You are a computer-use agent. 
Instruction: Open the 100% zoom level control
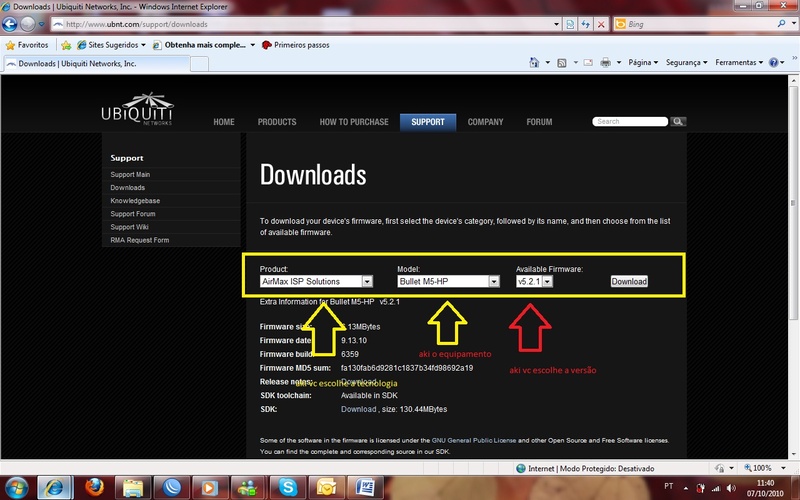[765, 468]
